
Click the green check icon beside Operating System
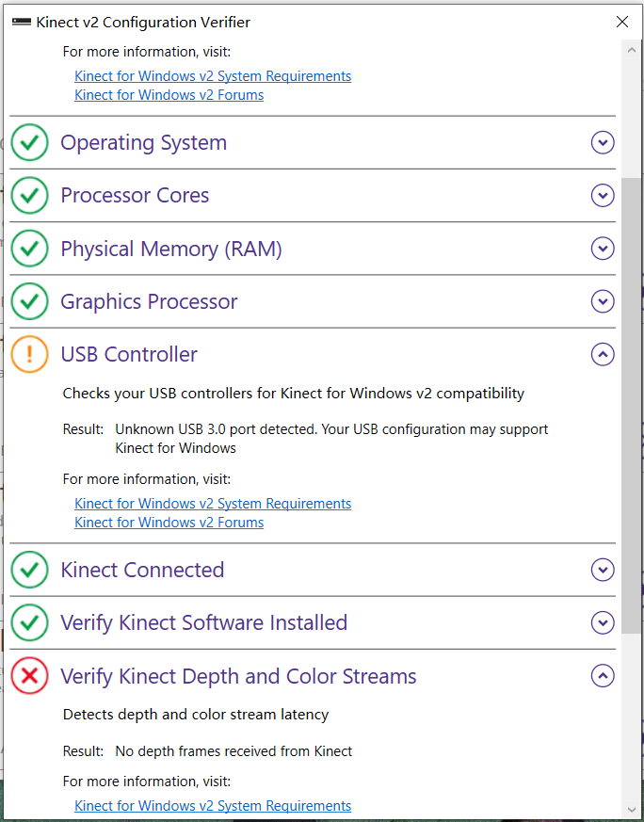click(29, 143)
